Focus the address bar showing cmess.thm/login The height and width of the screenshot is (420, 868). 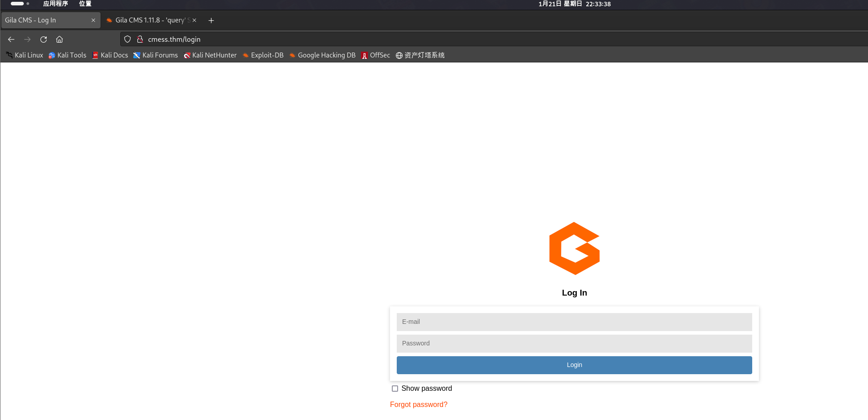point(494,40)
